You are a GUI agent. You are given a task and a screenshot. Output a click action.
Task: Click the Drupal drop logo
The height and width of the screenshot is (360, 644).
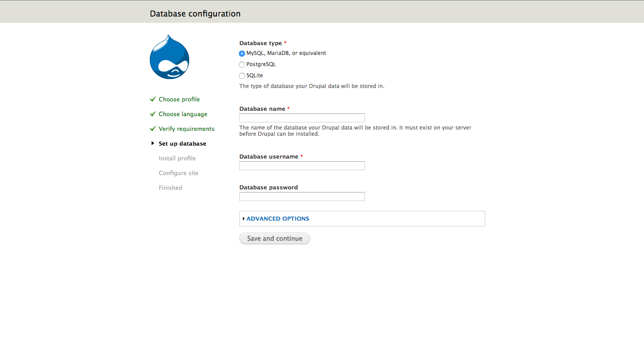(169, 57)
